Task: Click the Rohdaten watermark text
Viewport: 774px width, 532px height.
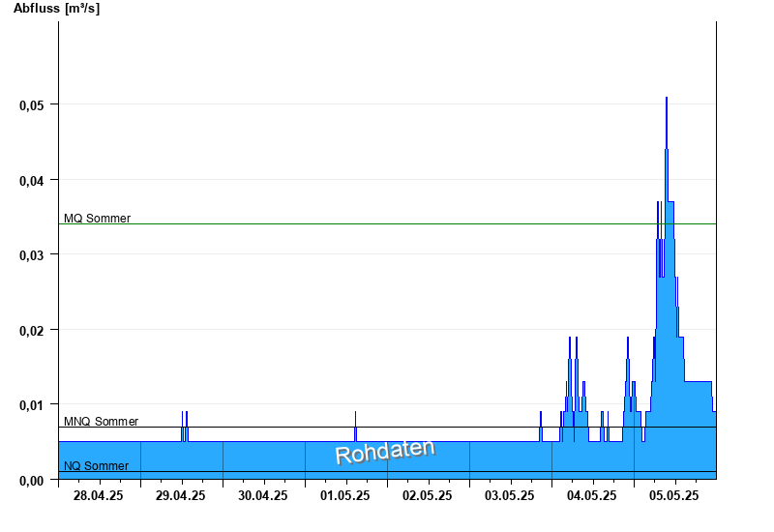Action: 385,452
